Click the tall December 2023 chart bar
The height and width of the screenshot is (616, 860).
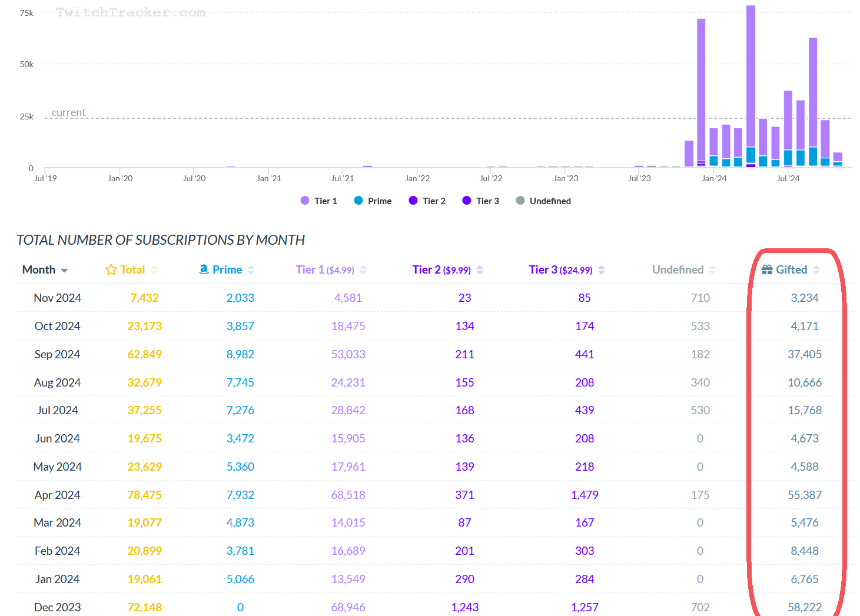pos(701,93)
